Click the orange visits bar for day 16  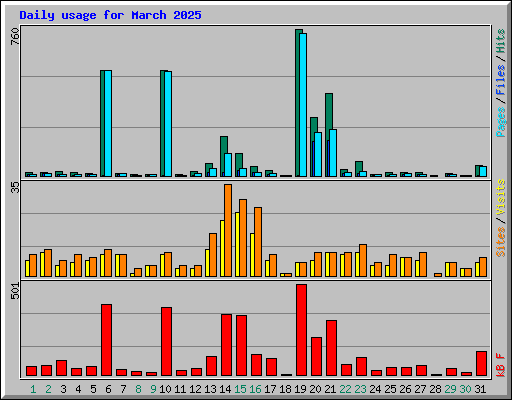click(258, 242)
